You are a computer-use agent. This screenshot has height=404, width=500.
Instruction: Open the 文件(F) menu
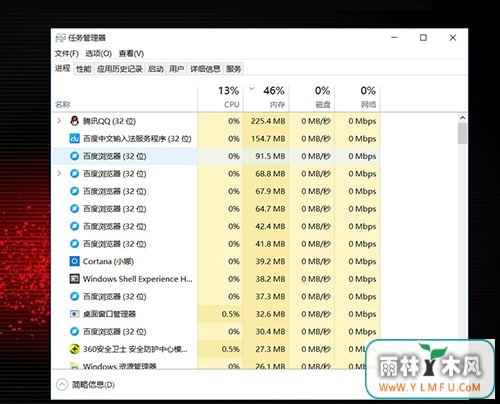[66, 53]
